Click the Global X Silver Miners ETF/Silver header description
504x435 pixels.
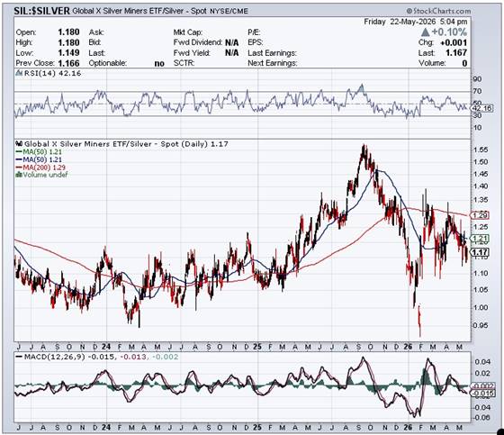point(139,11)
